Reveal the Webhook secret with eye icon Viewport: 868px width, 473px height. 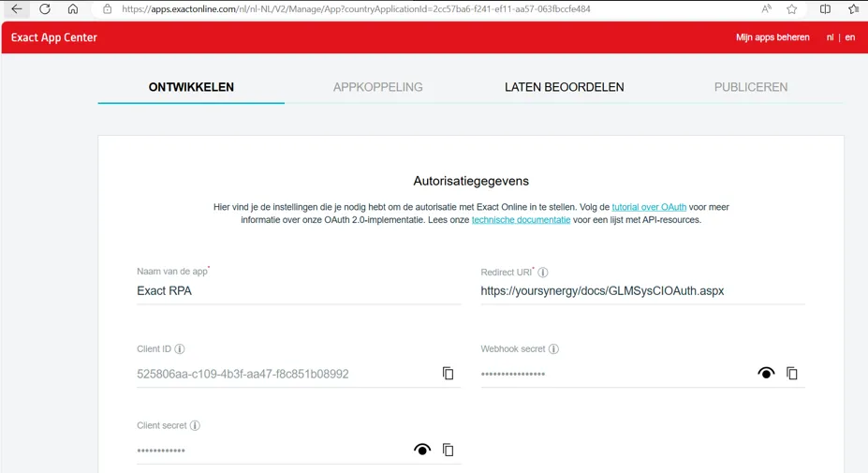766,374
